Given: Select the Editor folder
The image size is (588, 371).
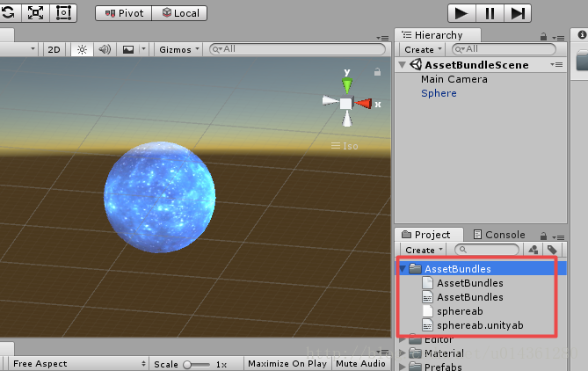Looking at the screenshot, I should tap(432, 340).
